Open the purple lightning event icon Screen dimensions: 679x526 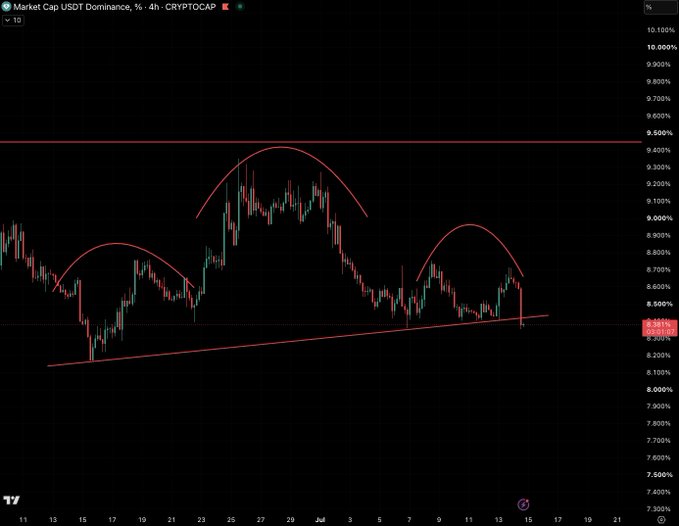pyautogui.click(x=523, y=504)
